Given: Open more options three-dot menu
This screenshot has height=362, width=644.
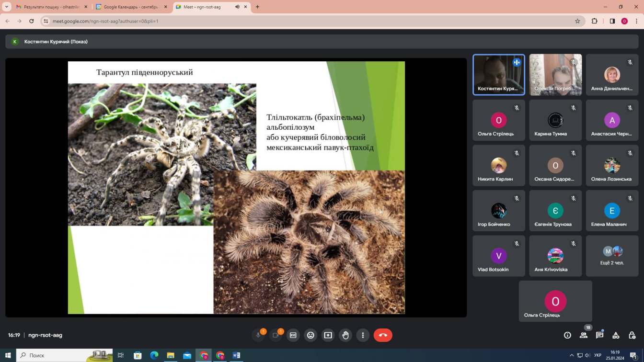Looking at the screenshot, I should coord(363,335).
